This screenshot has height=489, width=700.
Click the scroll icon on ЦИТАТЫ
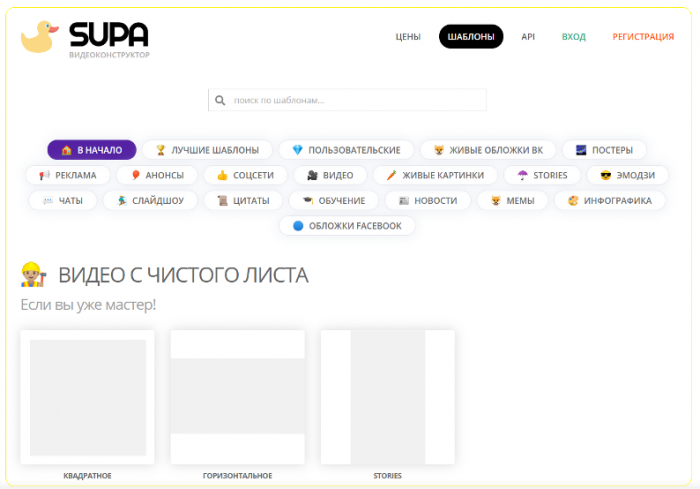click(222, 201)
